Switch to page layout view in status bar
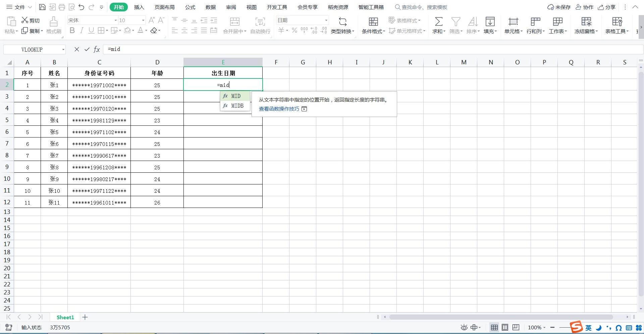The height and width of the screenshot is (334, 644). [505, 327]
